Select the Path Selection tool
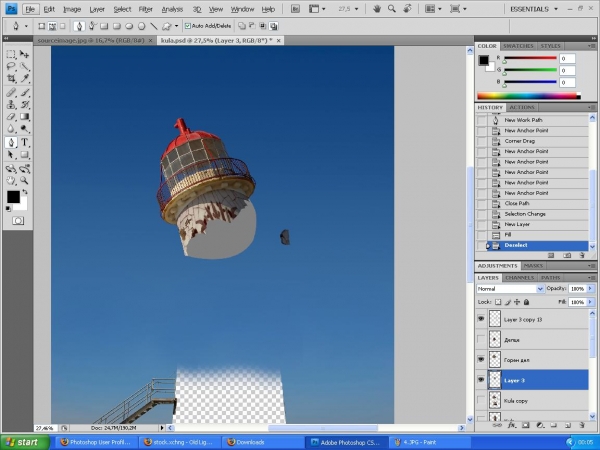 pos(11,155)
